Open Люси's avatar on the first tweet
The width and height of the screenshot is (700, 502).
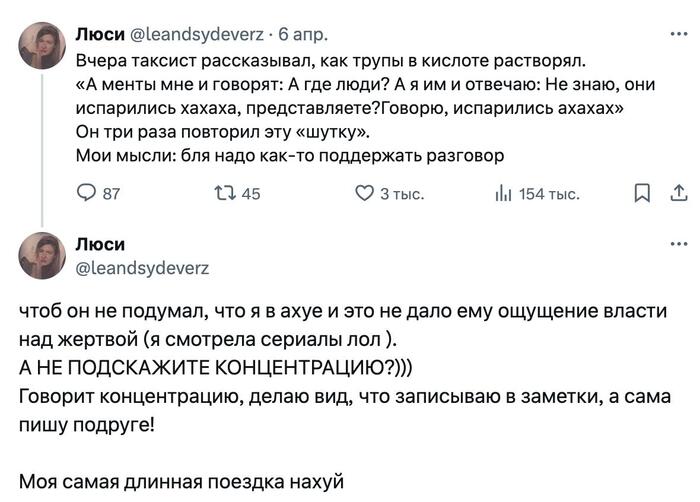(43, 47)
